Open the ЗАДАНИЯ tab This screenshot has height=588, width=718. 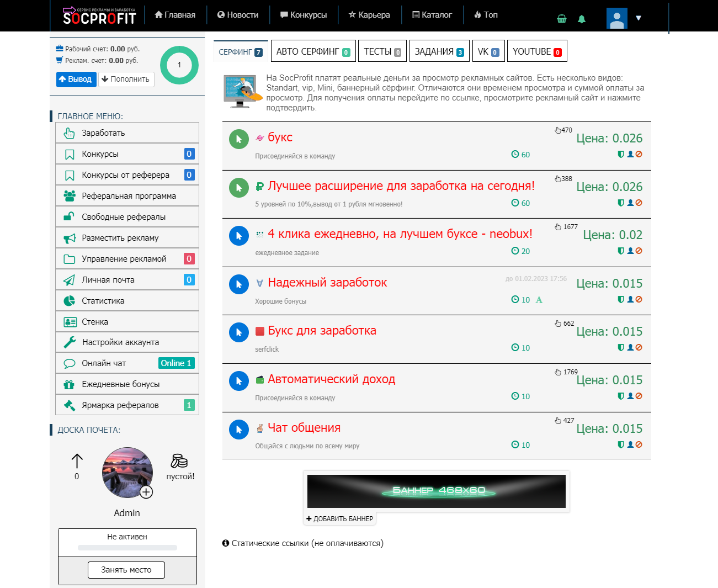click(439, 51)
